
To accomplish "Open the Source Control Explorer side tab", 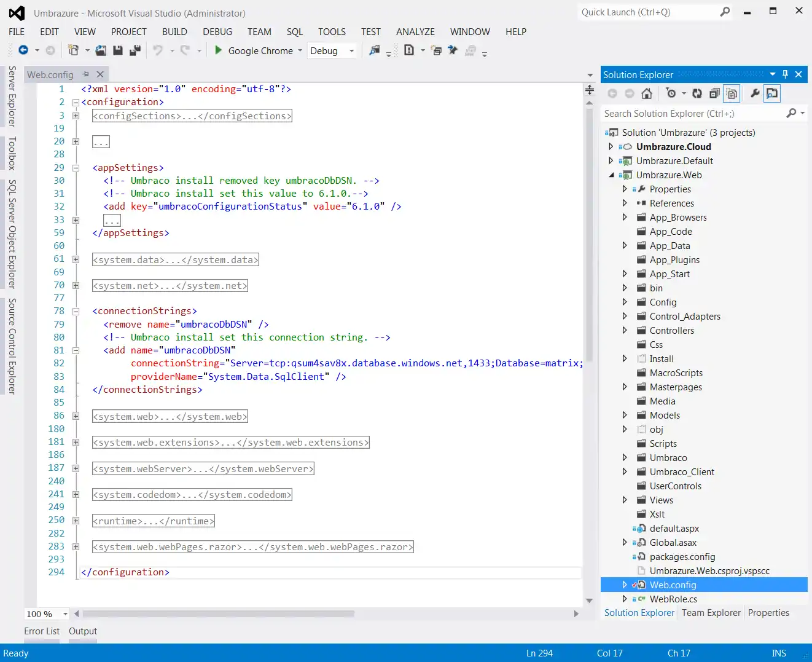I will 12,346.
